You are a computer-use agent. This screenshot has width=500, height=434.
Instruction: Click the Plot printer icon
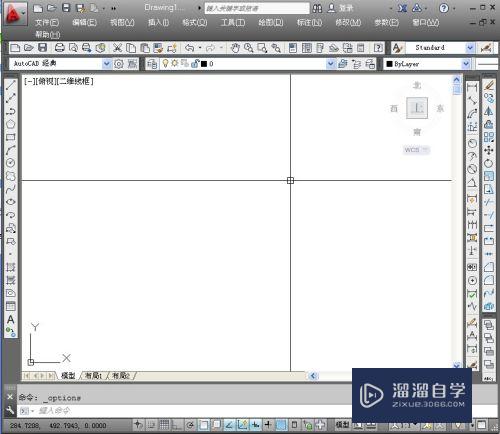point(59,48)
